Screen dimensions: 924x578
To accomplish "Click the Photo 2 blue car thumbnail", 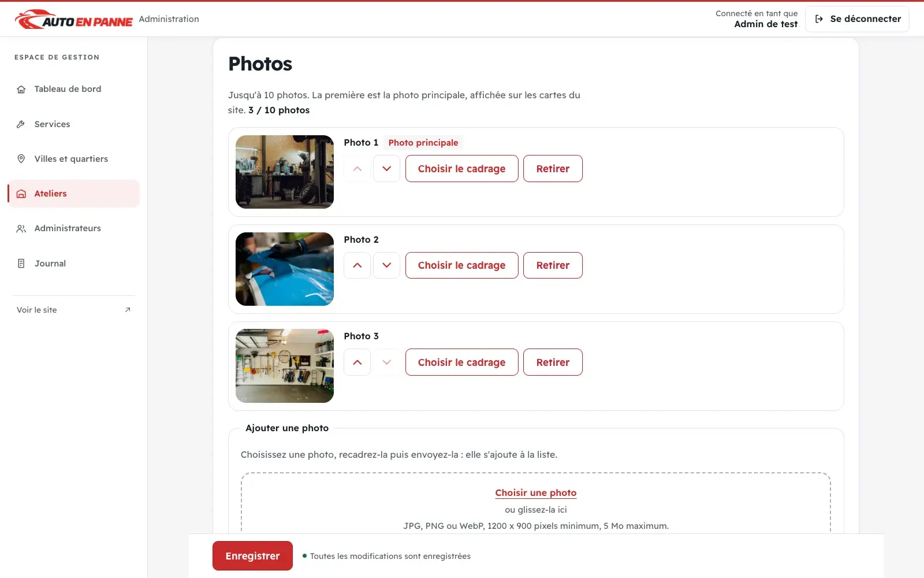I will (285, 269).
